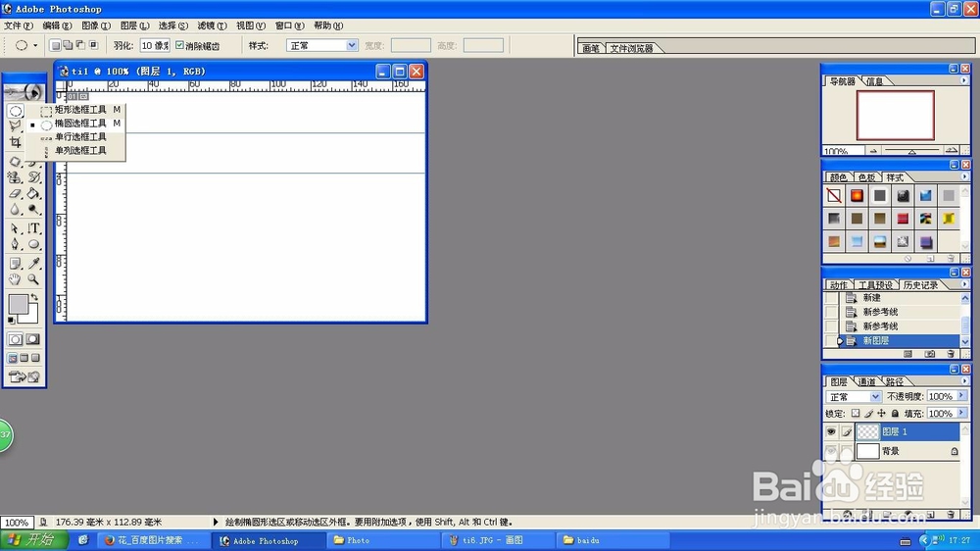Click the feather (羽化) input field

point(155,46)
